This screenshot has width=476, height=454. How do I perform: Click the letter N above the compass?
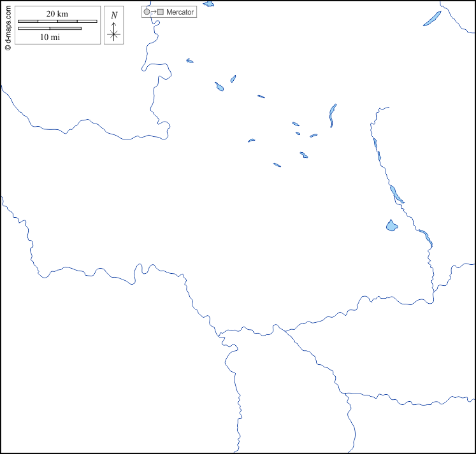(113, 15)
